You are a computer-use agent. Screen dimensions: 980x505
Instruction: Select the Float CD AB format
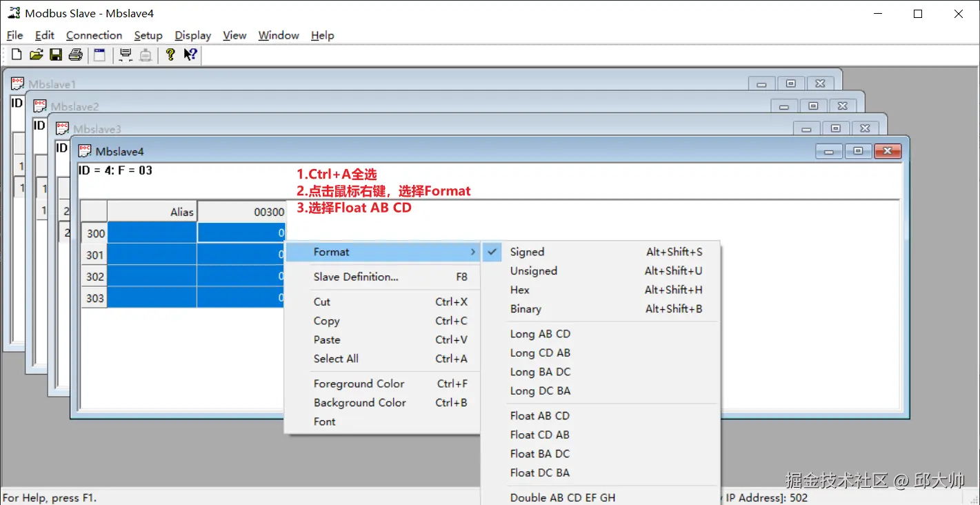click(601, 435)
